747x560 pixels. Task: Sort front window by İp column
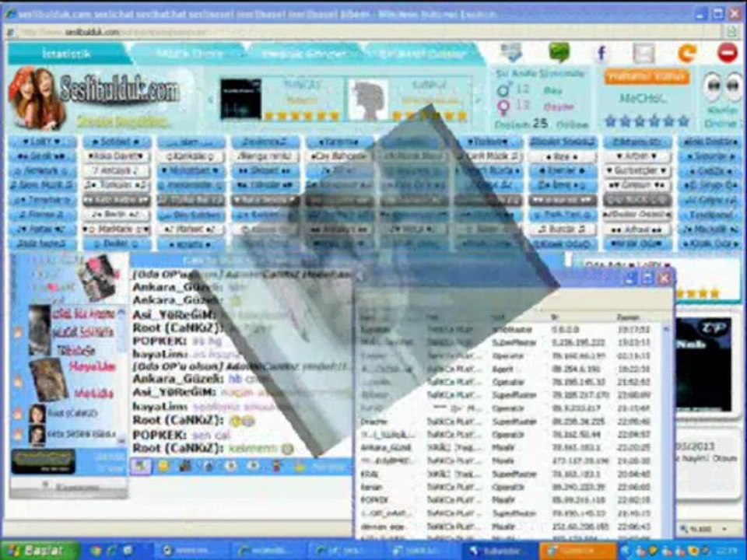click(x=554, y=317)
